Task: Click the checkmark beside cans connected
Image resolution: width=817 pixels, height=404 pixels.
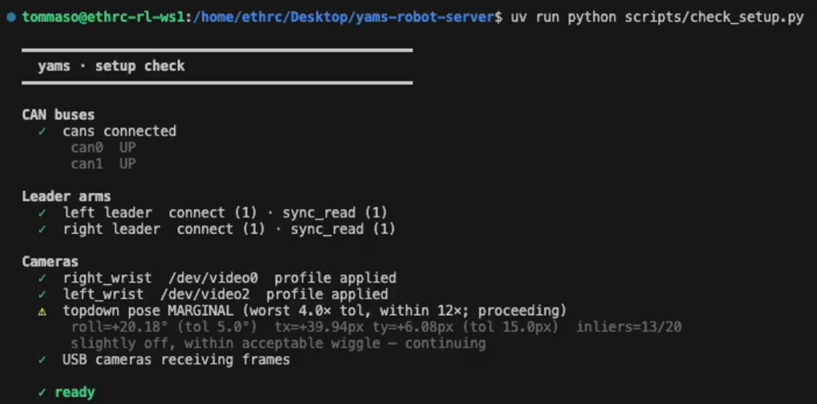Action: [42, 131]
